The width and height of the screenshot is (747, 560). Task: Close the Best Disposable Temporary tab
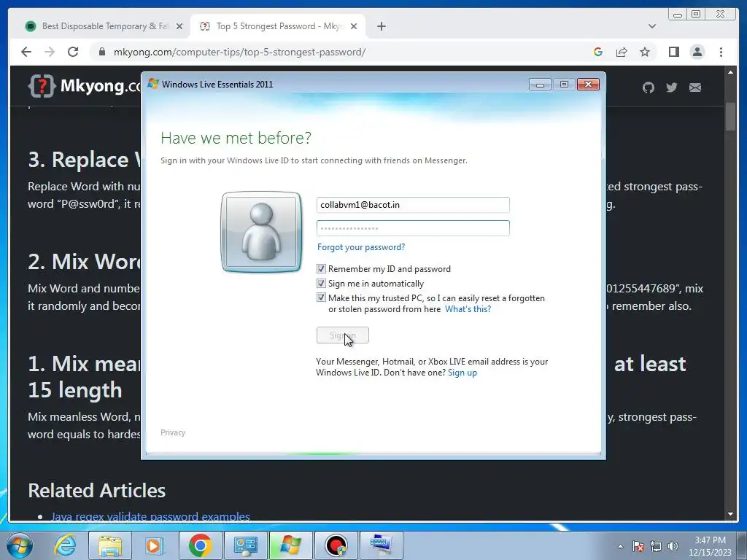179,26
